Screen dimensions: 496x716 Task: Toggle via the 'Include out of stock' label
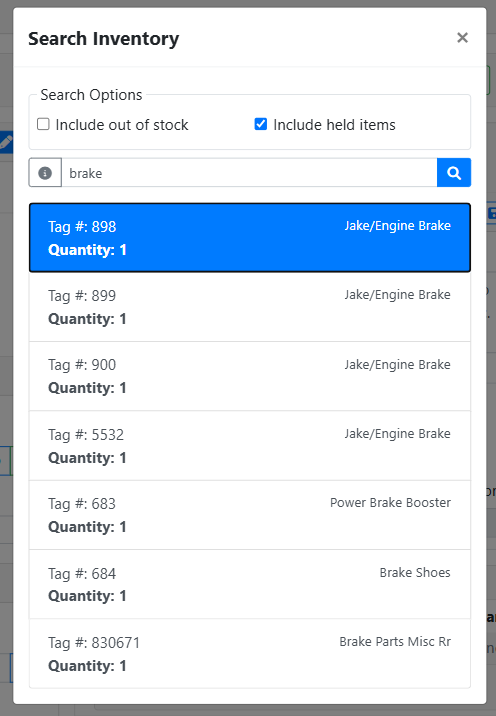coord(121,125)
